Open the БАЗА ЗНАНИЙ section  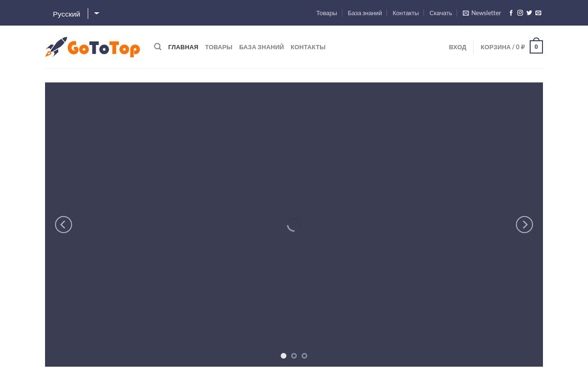point(261,47)
